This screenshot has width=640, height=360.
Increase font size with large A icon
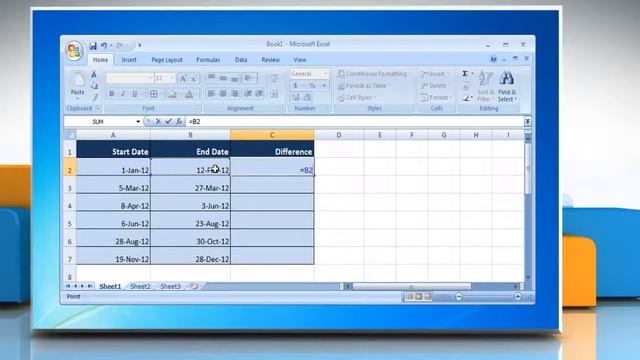[x=183, y=78]
